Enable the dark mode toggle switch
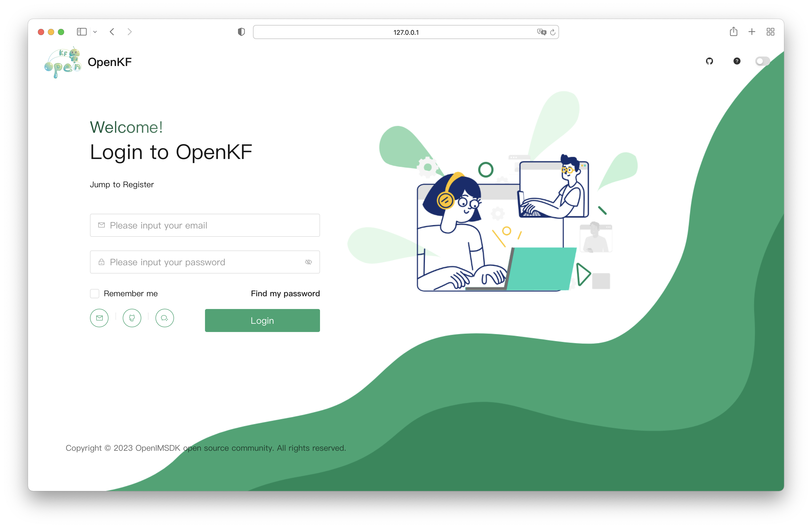This screenshot has height=528, width=812. (763, 61)
